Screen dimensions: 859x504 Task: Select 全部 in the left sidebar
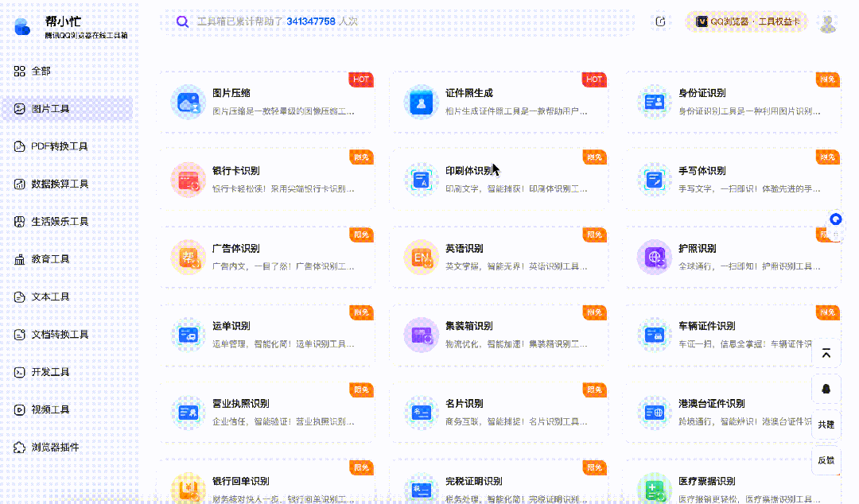[41, 72]
